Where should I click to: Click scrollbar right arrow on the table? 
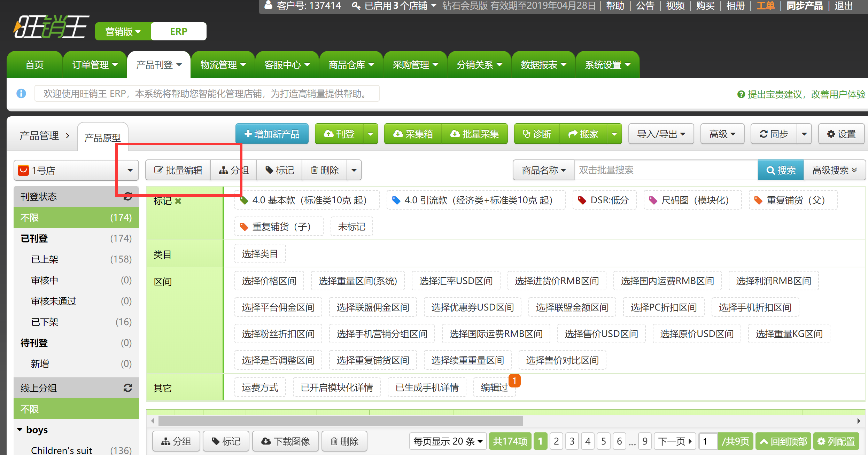[859, 421]
